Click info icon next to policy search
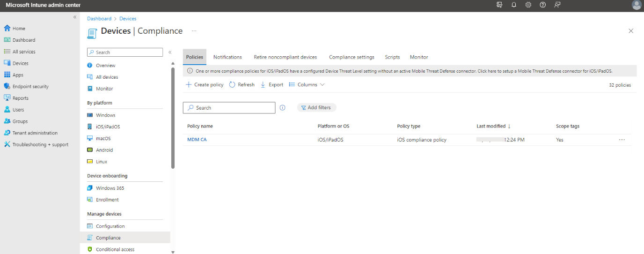Viewport: 644px width, 254px height. click(282, 108)
